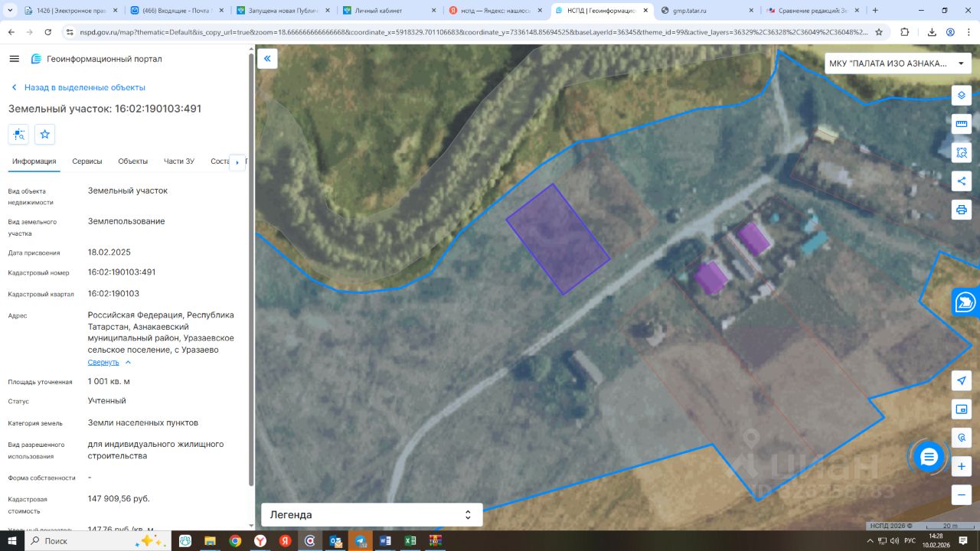Zoom out on the map

pyautogui.click(x=962, y=494)
